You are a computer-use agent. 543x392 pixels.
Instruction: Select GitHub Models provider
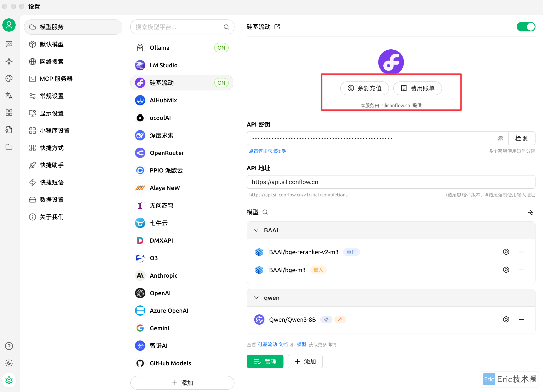(x=182, y=363)
